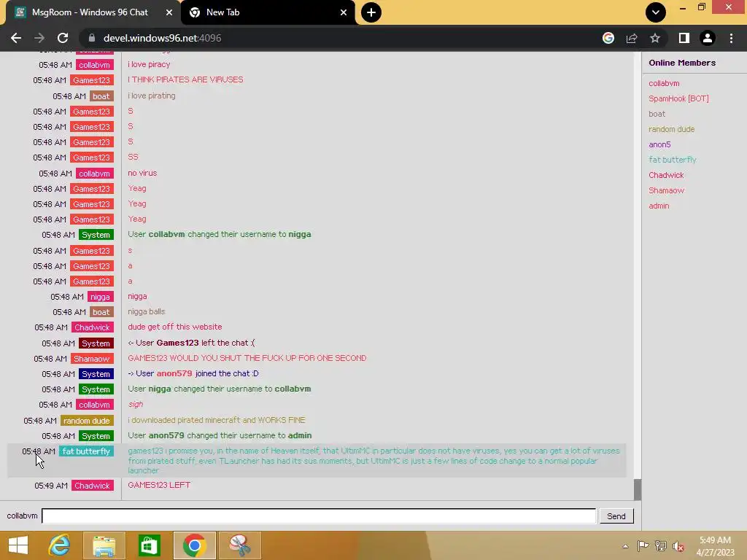Click the 'i love piracy' message
Viewport: 747px width, 560px height.
[x=149, y=64]
